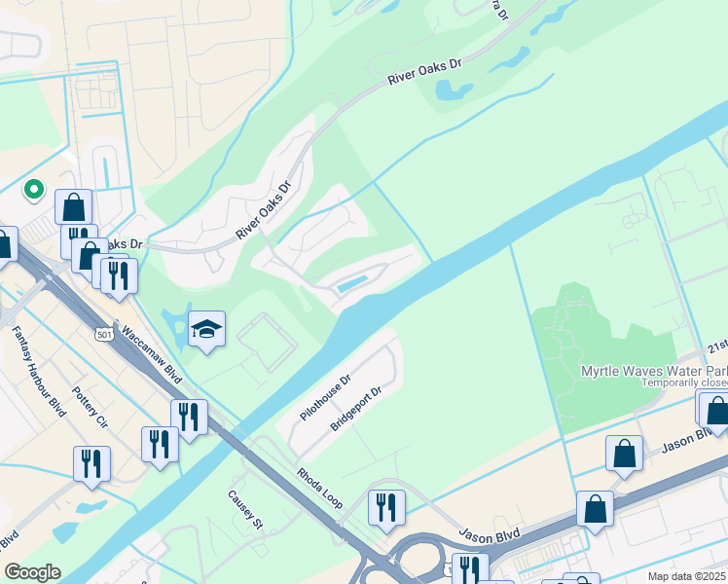This screenshot has width=728, height=584.
Task: Select the foremost restaurant marker in top-left cluster
Action: (x=119, y=278)
